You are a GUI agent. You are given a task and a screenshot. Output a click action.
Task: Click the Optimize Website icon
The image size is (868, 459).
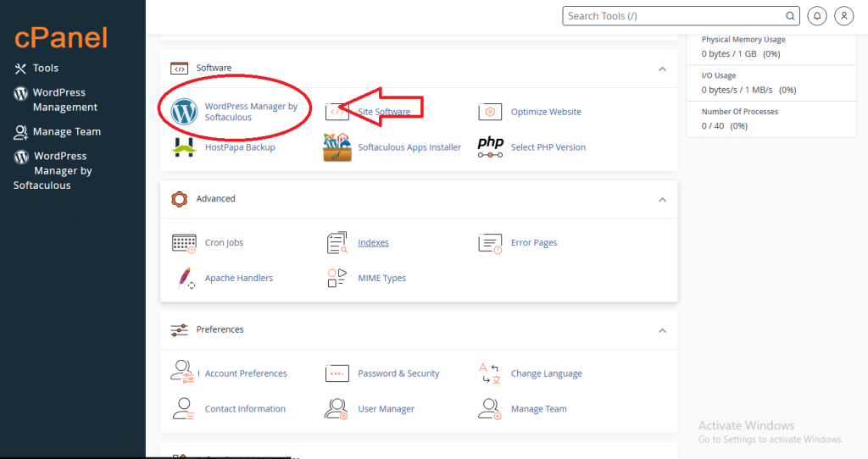[490, 112]
